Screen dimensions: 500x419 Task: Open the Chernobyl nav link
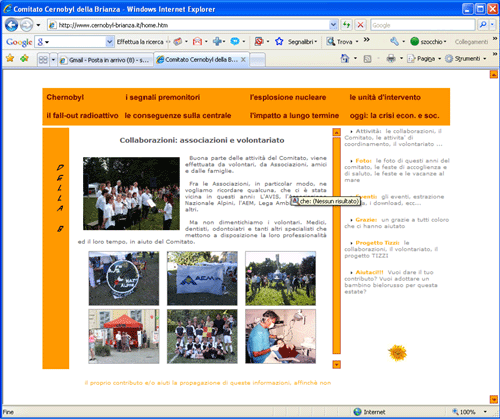[x=65, y=97]
